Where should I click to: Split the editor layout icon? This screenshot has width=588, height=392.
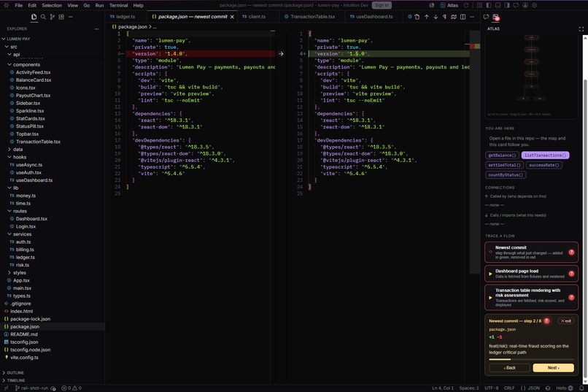click(x=463, y=17)
